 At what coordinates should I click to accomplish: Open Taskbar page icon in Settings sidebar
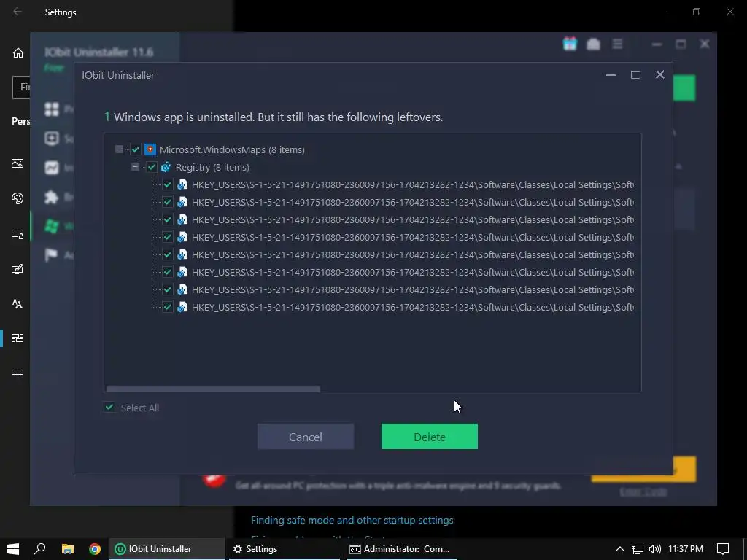click(18, 373)
